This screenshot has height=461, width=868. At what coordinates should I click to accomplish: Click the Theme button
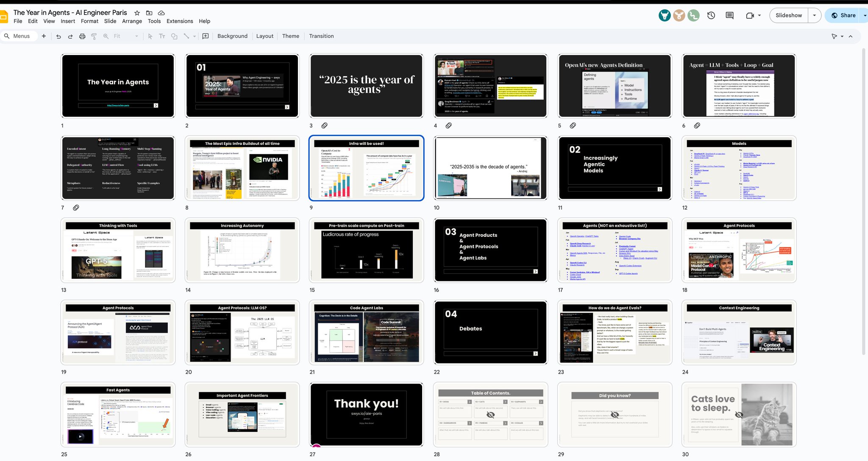pos(291,36)
